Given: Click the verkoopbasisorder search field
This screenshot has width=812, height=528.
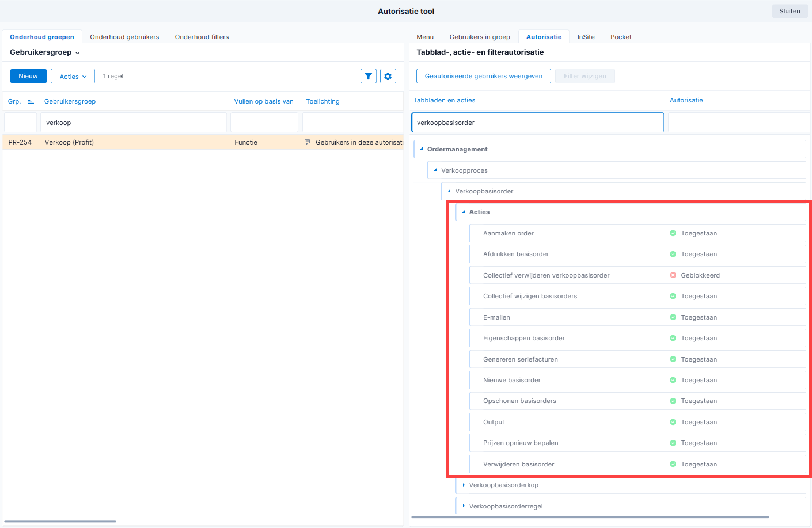Looking at the screenshot, I should [537, 123].
